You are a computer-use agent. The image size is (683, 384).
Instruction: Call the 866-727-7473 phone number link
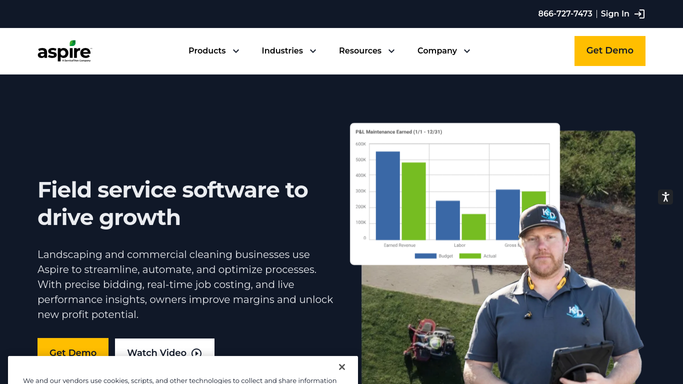pos(565,14)
